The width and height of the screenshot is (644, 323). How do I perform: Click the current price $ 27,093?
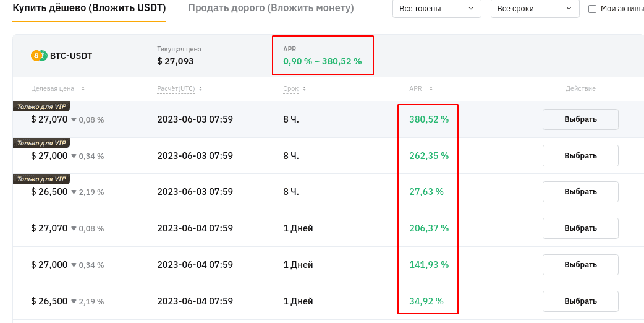(x=176, y=62)
